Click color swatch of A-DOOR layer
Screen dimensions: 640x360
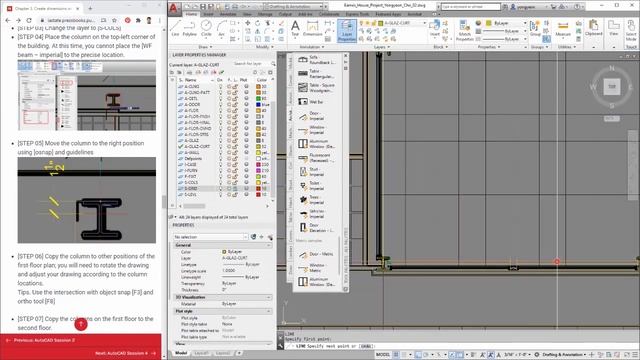pyautogui.click(x=258, y=104)
